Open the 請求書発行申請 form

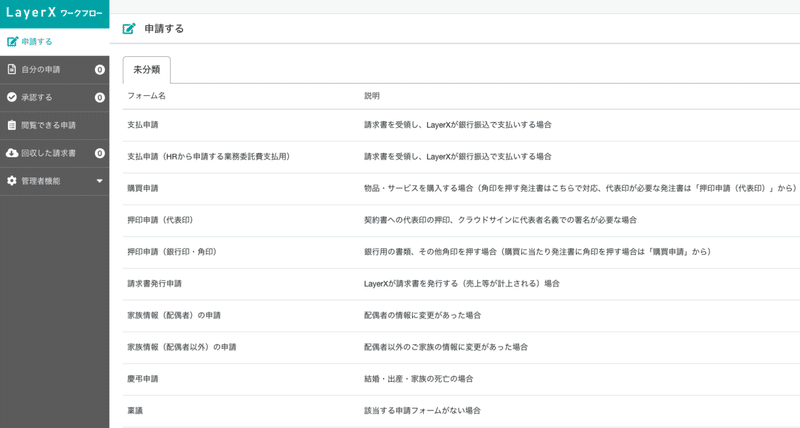pyautogui.click(x=155, y=284)
